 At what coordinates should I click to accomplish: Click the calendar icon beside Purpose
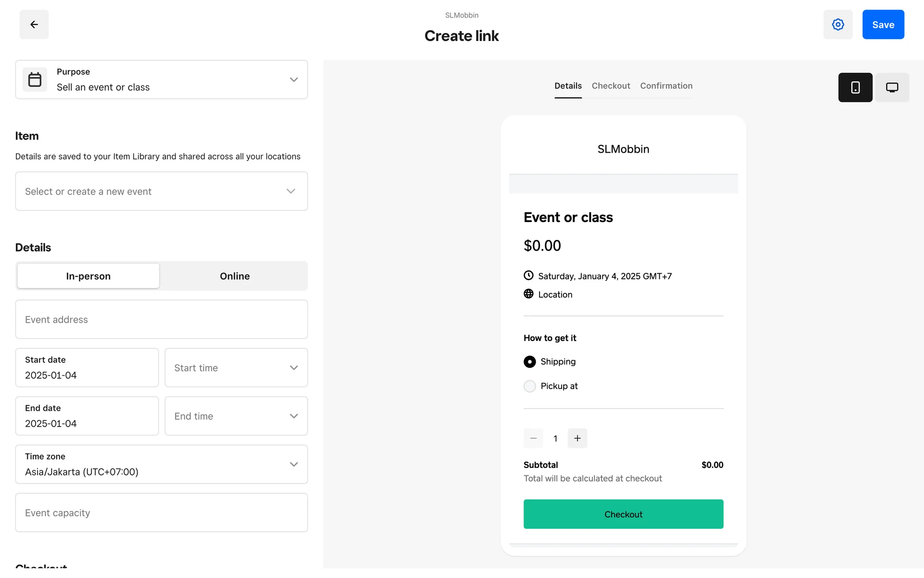pyautogui.click(x=35, y=79)
